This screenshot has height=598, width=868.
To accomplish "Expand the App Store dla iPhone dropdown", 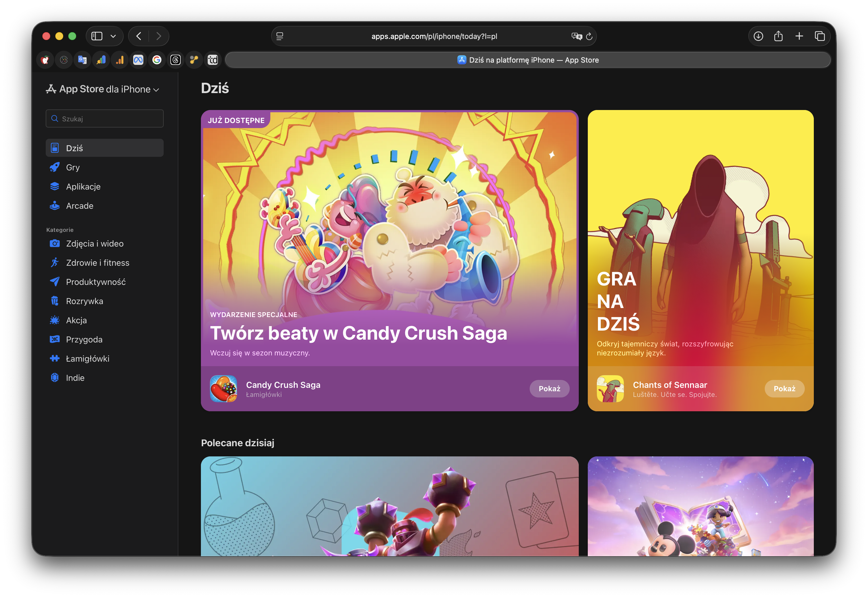I will pyautogui.click(x=156, y=89).
